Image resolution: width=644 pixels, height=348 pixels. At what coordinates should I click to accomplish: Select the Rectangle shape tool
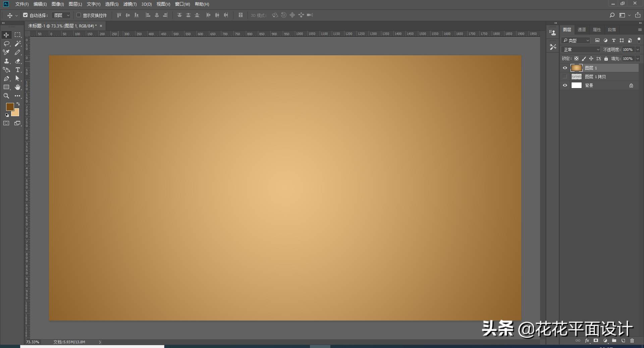6,87
